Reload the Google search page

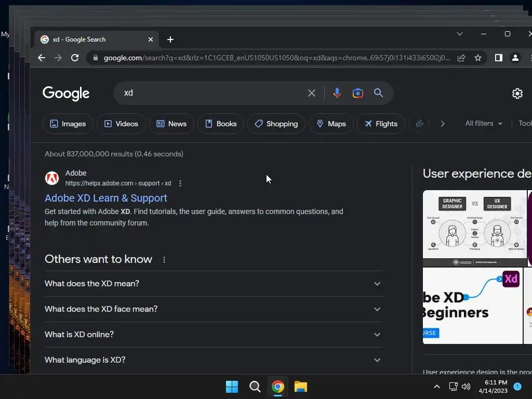75,58
